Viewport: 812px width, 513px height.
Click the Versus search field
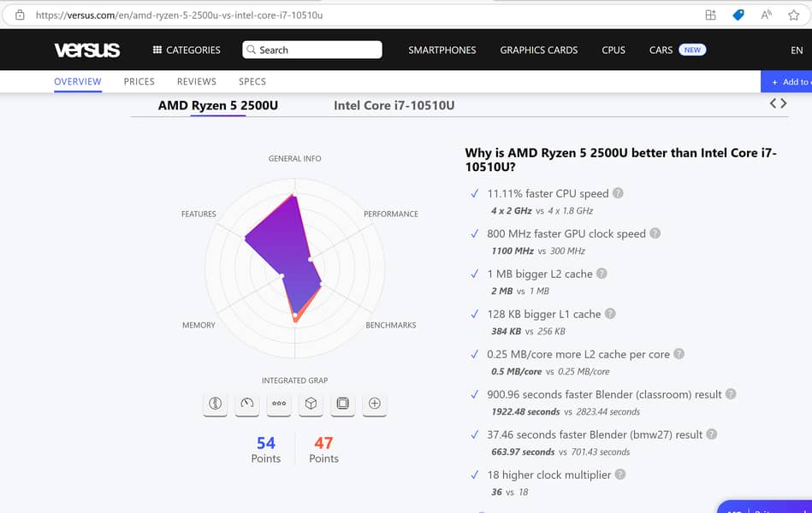pos(312,50)
